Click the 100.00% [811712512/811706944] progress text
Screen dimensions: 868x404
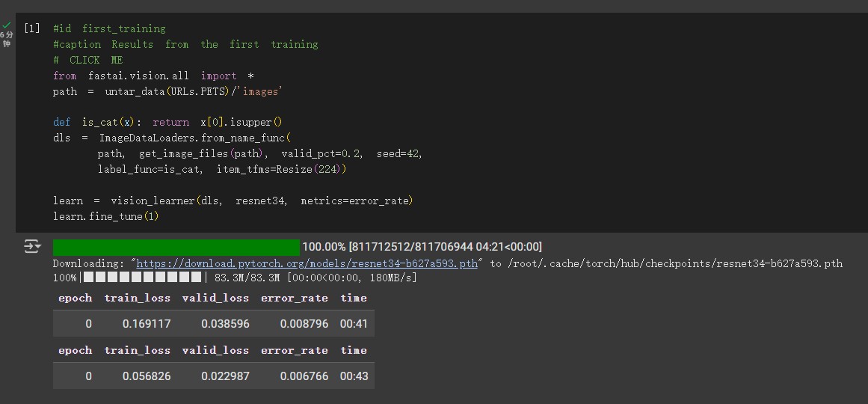[x=422, y=247]
